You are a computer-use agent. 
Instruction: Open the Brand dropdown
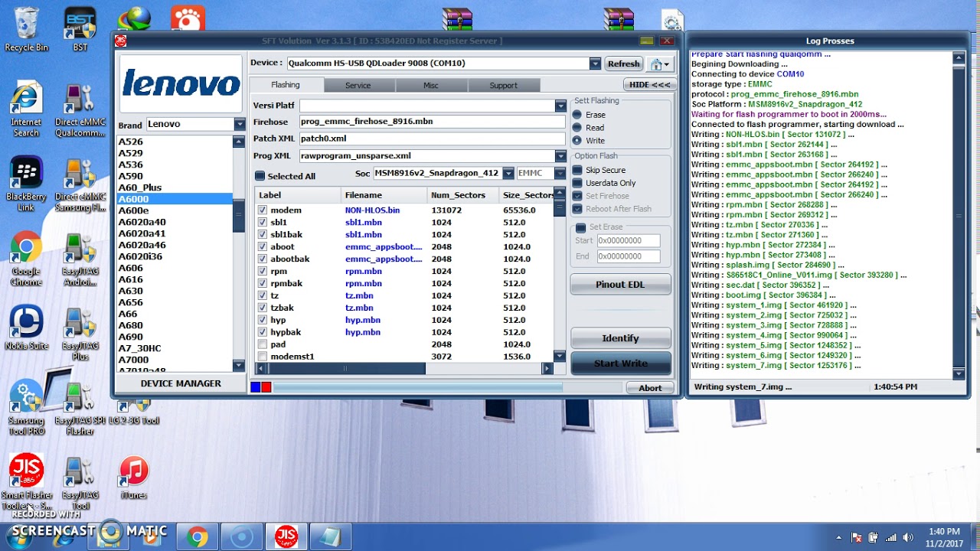[x=240, y=124]
